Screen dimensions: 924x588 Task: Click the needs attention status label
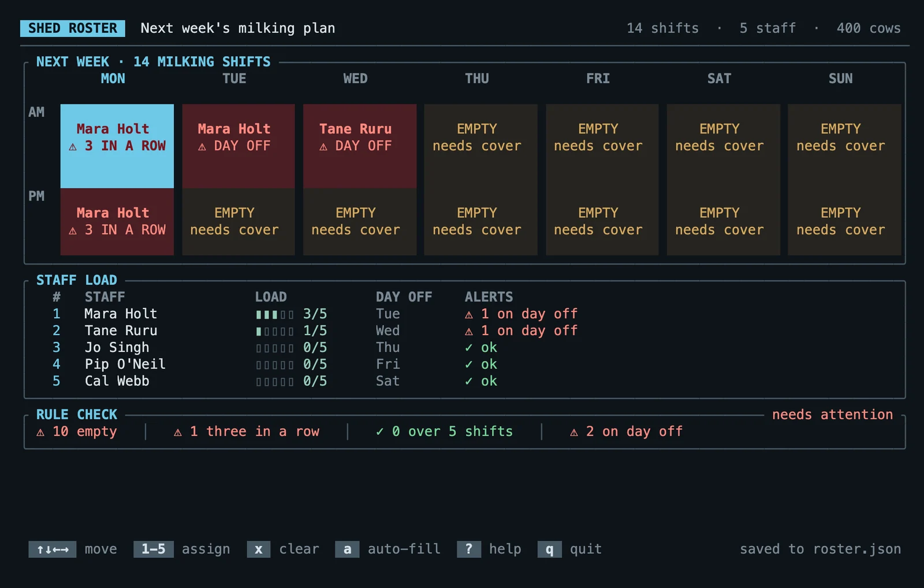pyautogui.click(x=832, y=415)
